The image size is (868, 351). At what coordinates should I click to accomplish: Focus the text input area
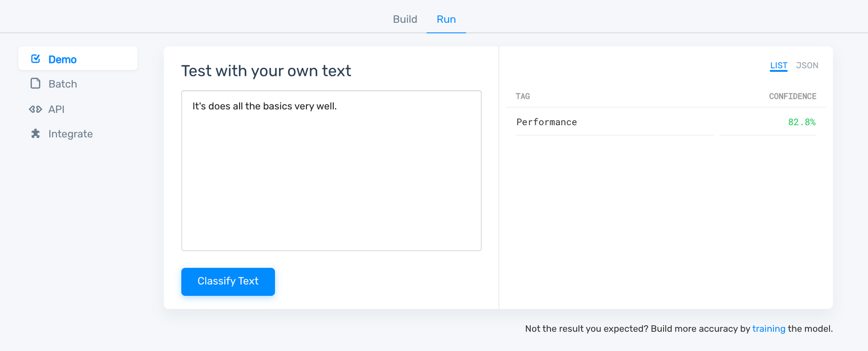[331, 171]
